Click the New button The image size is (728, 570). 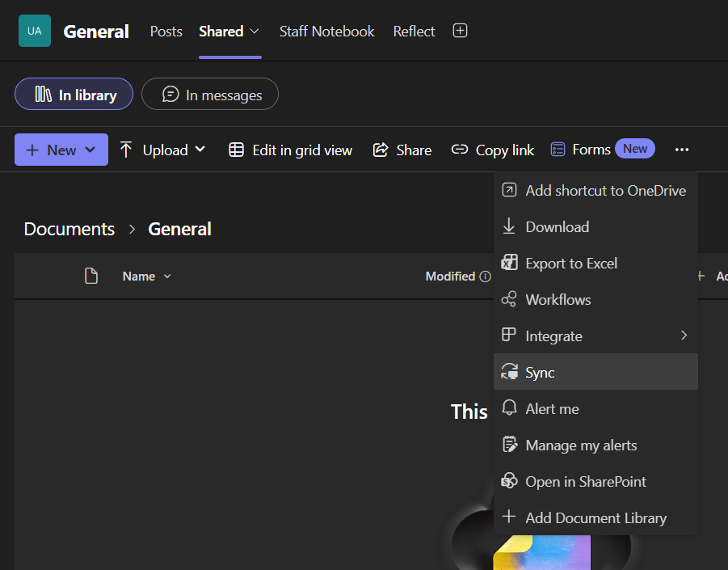(61, 150)
